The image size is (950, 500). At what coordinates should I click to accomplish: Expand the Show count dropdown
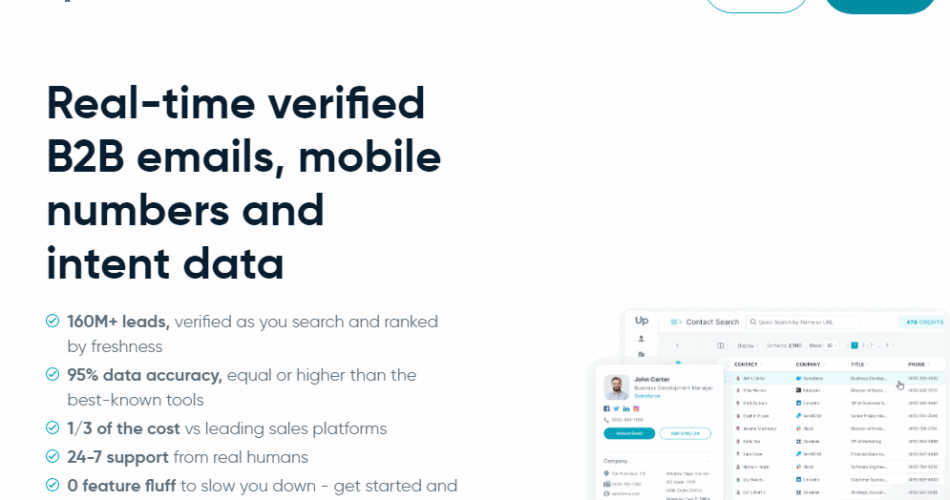pos(831,345)
